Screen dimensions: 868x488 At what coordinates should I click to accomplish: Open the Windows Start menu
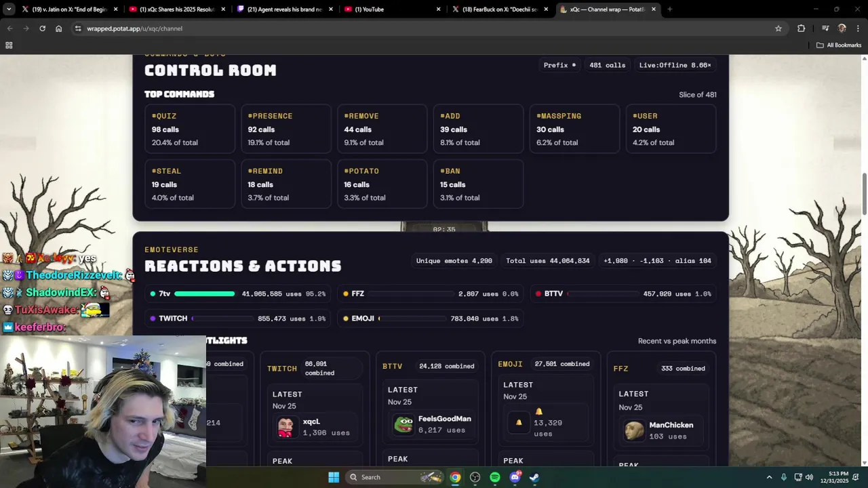pos(334,477)
